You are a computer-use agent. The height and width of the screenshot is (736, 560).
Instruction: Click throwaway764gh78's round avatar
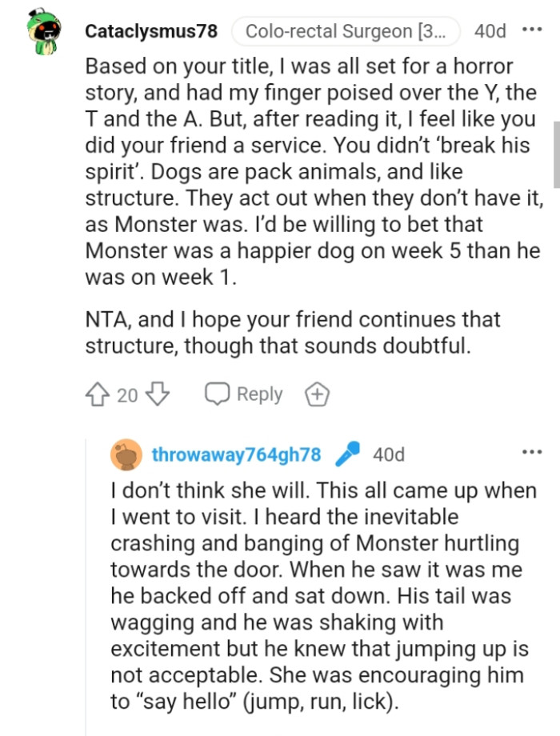click(124, 454)
